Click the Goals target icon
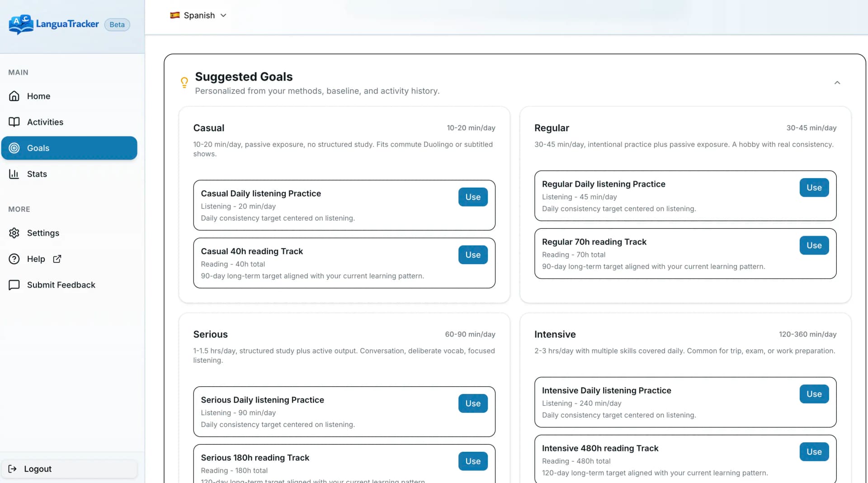This screenshot has width=868, height=483. click(x=14, y=148)
